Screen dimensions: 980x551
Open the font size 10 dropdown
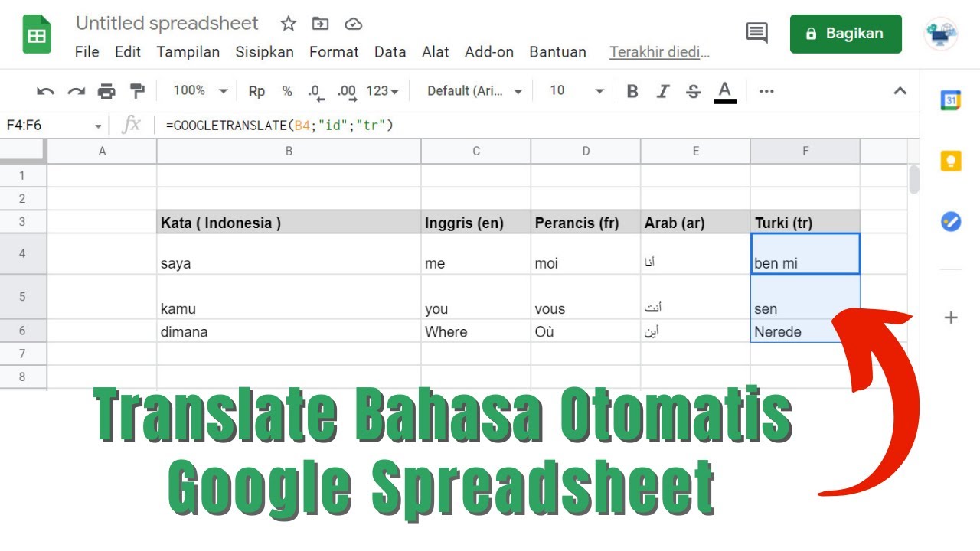[577, 91]
